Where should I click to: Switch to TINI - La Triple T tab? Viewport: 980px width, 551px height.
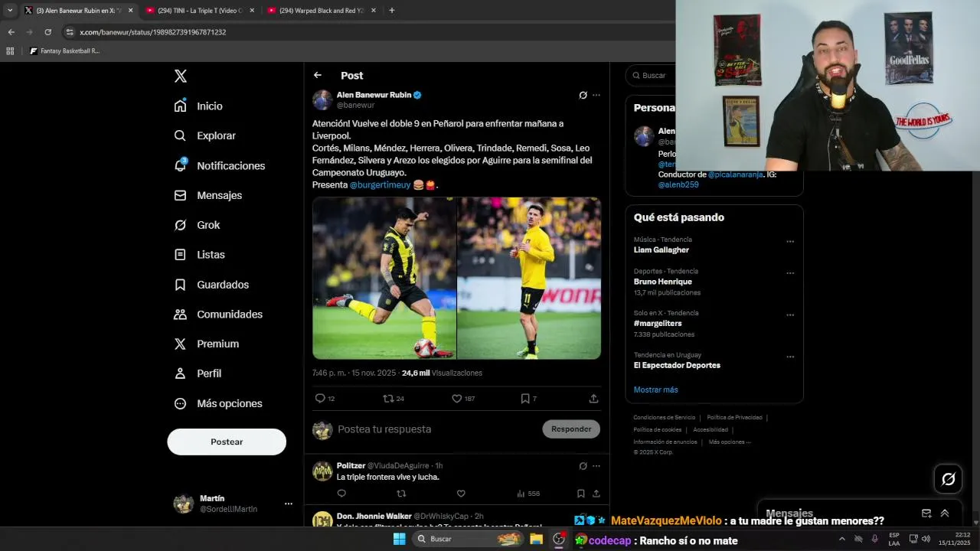click(199, 10)
